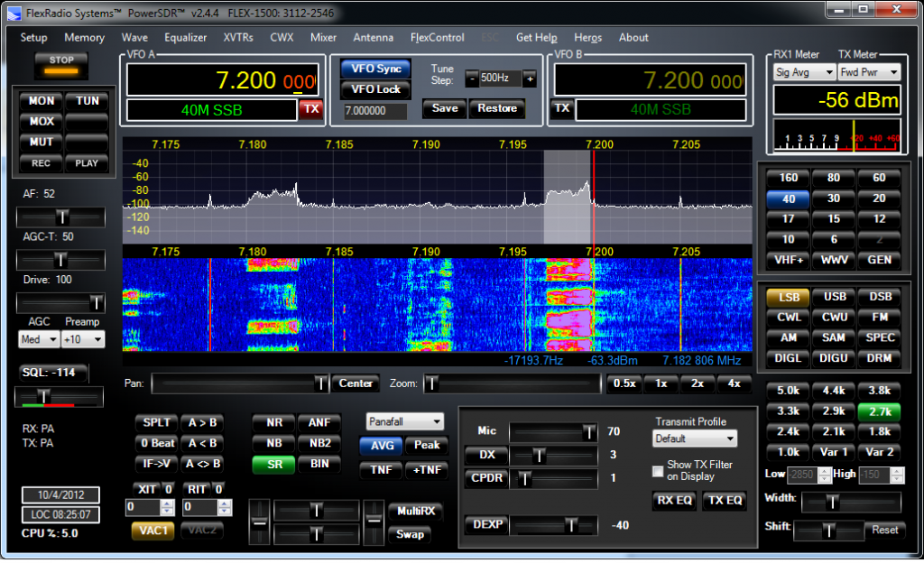Image resolution: width=924 pixels, height=563 pixels.
Task: Adjust the Zoom slider
Action: pos(512,384)
